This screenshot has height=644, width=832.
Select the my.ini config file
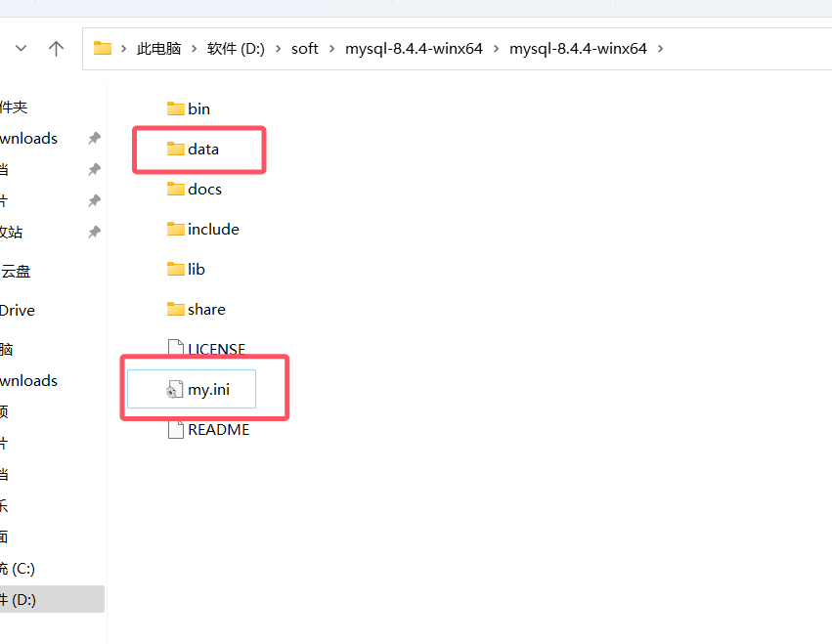192,389
